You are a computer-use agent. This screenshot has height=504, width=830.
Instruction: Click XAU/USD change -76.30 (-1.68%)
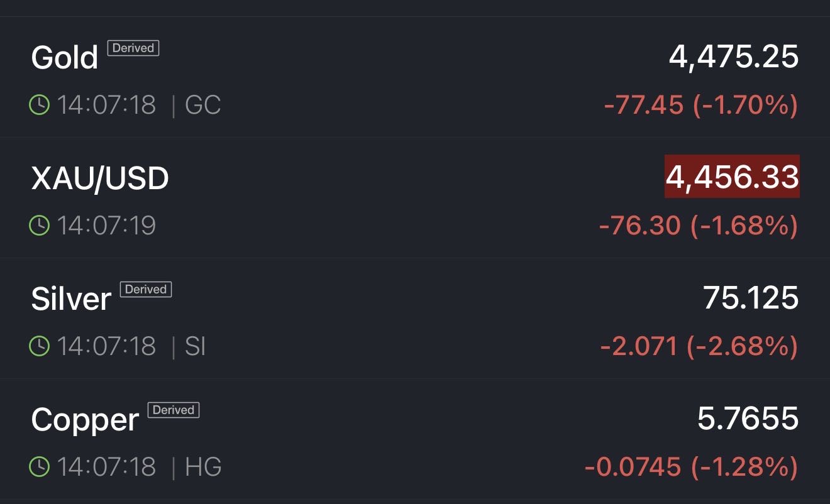point(698,226)
